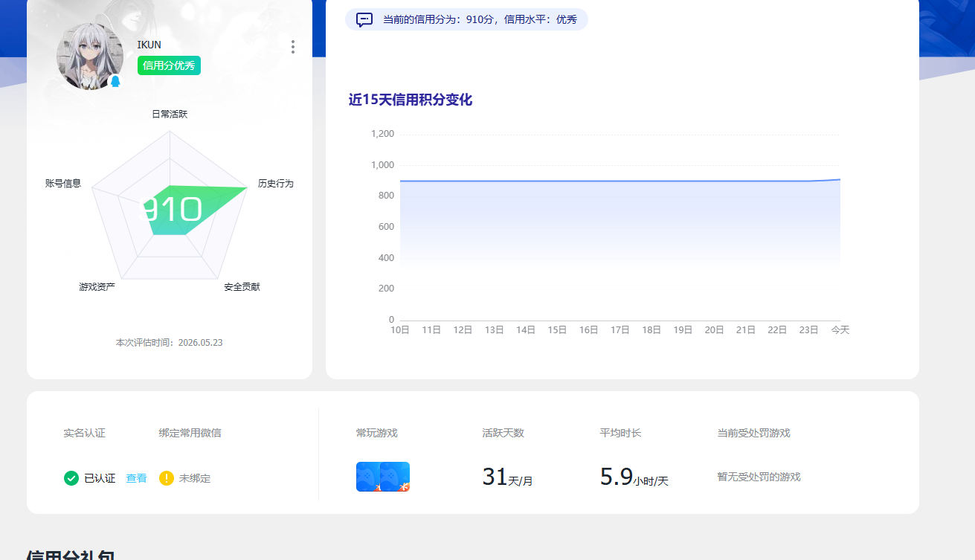Click the 本次评估时间 2026.05.23 text
Viewport: 975px width, 560px height.
[170, 343]
